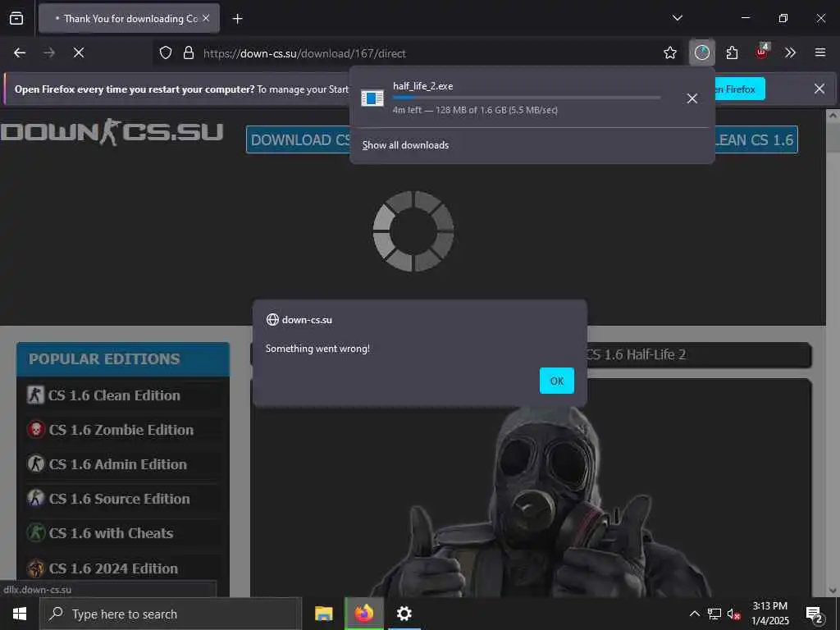840x630 pixels.
Task: Click the CLEAN CS 1.6 header button
Action: 756,139
